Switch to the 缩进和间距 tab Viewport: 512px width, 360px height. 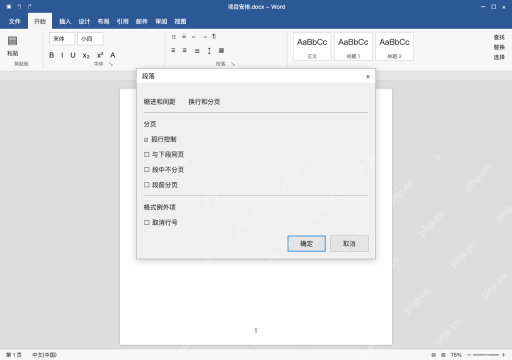(159, 102)
